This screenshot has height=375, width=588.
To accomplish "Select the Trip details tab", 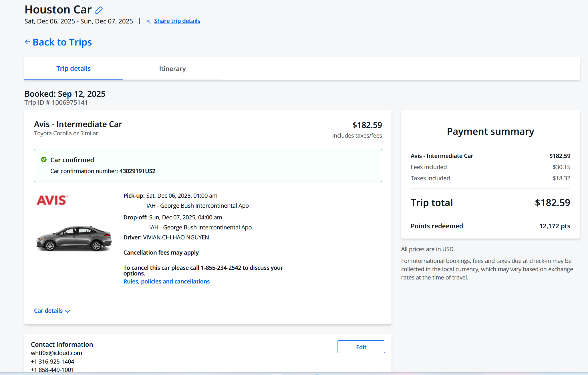I will (x=73, y=68).
